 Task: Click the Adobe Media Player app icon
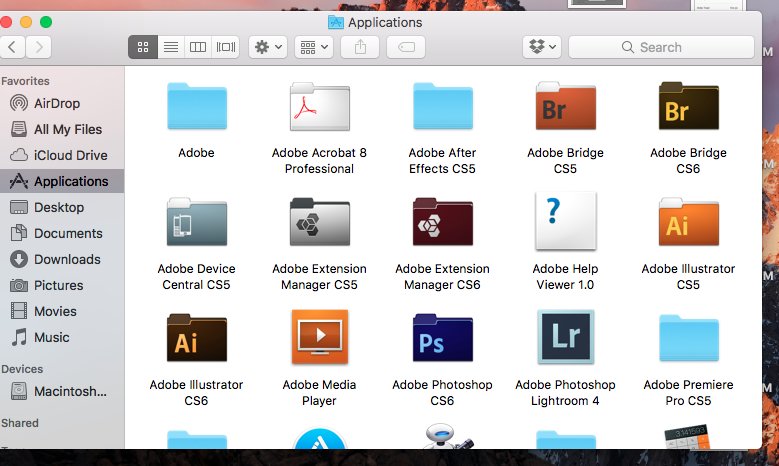(x=319, y=337)
